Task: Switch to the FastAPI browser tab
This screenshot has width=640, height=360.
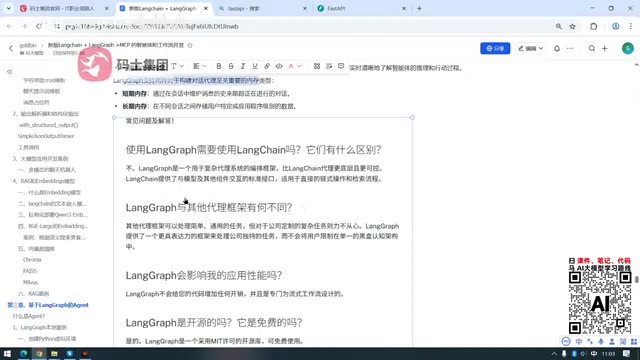Action: coord(362,8)
